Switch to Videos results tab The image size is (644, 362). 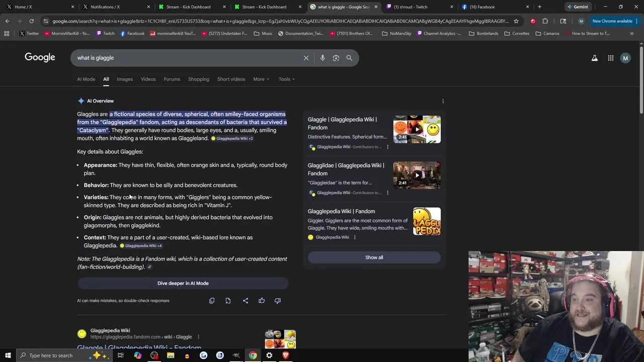coord(148,79)
